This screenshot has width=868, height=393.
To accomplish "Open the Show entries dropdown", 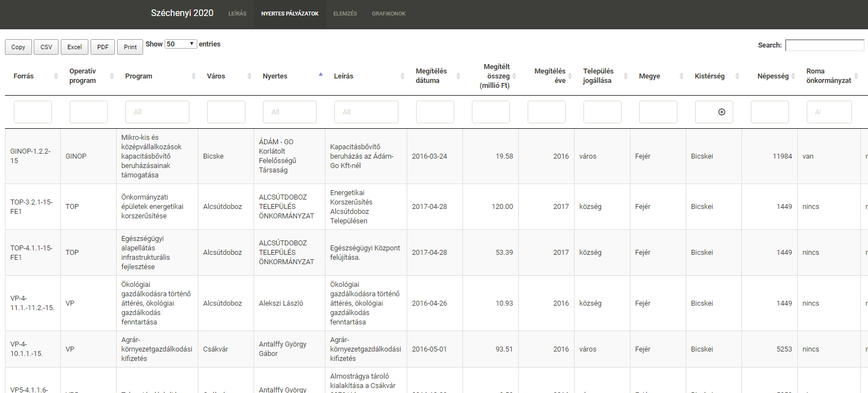I will pos(181,44).
